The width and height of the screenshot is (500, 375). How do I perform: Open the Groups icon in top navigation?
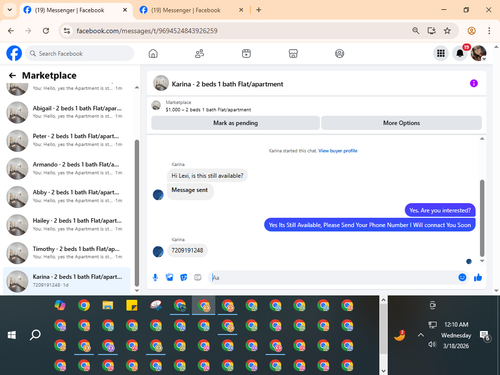click(x=339, y=53)
